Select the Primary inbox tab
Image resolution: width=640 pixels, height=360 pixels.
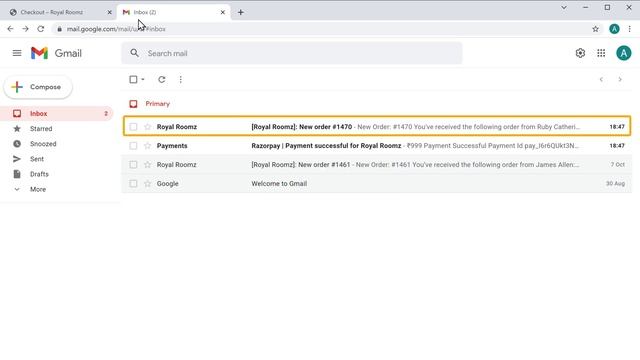[x=150, y=104]
